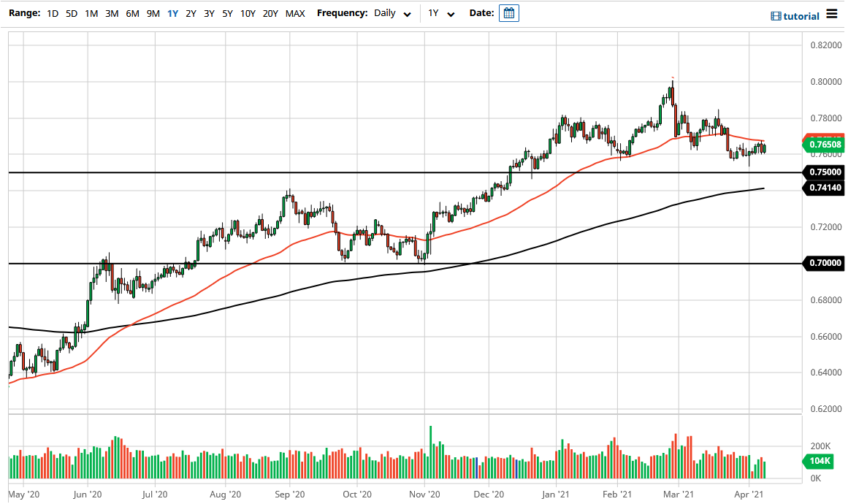
Task: Switch to the 2Y range
Action: [x=191, y=13]
